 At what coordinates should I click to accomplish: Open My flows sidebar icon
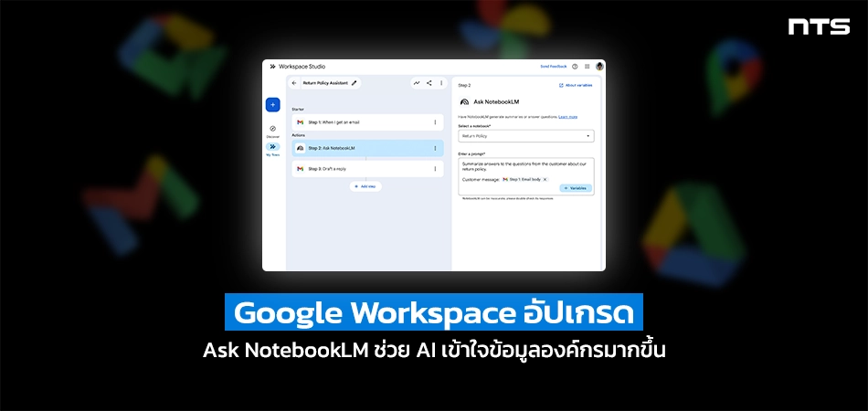point(272,146)
